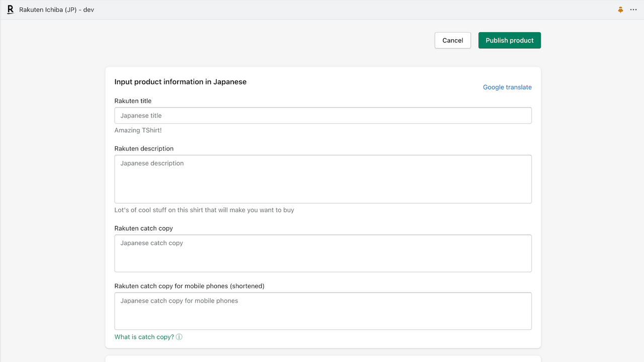Select the Japanese catch copy text area
This screenshot has width=644, height=362.
click(323, 253)
